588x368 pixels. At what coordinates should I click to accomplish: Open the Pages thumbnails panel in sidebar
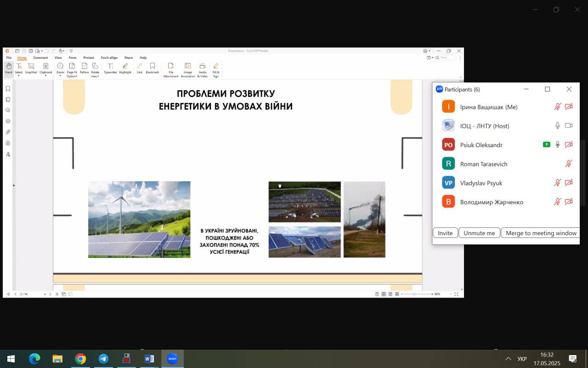coord(8,99)
